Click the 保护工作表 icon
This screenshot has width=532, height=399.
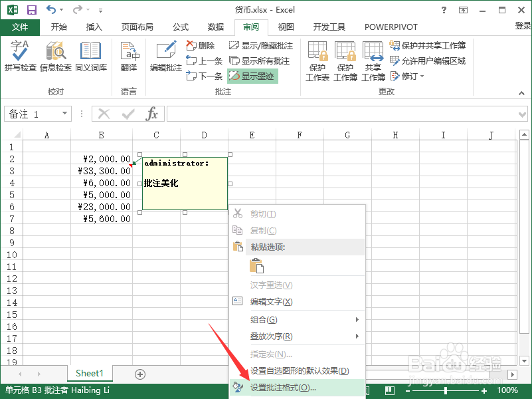coord(317,62)
